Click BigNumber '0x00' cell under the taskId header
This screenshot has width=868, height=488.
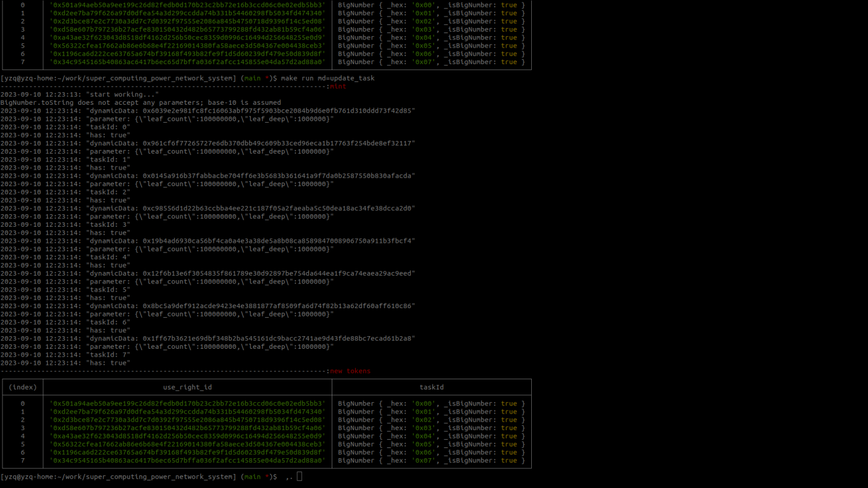[431, 403]
